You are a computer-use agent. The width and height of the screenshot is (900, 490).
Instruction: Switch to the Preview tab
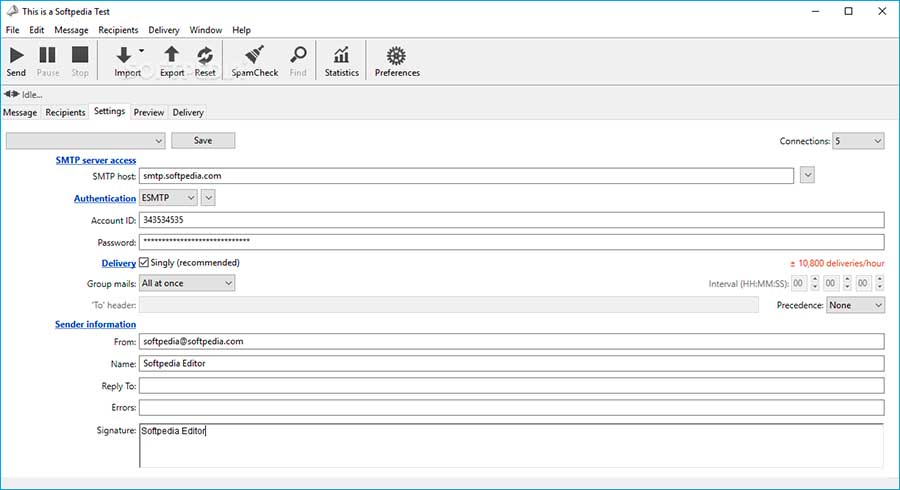point(149,112)
